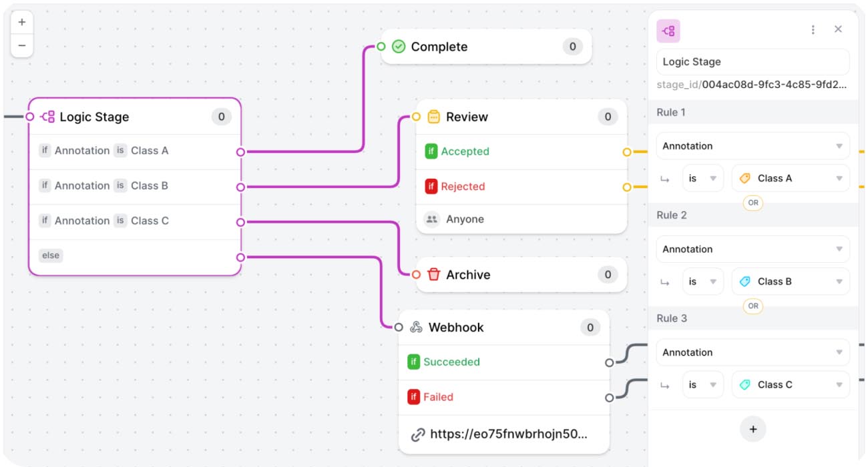The width and height of the screenshot is (868, 467).
Task: Click the plus button to add a new rule
Action: tap(752, 429)
